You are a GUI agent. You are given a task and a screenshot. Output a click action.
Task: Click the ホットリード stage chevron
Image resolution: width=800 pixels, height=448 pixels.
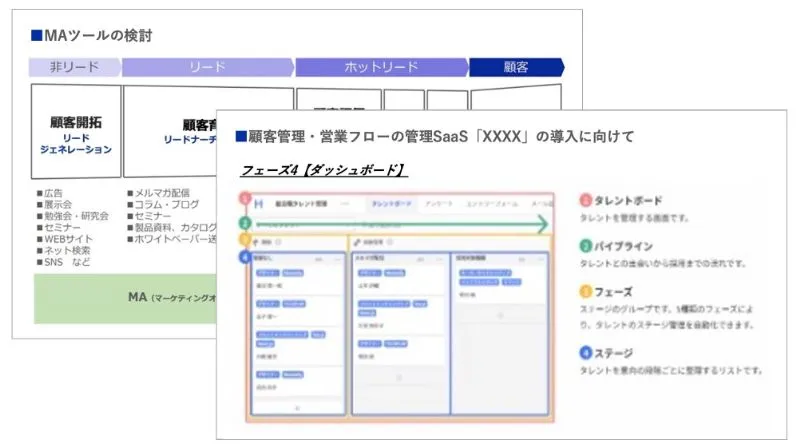tap(381, 67)
